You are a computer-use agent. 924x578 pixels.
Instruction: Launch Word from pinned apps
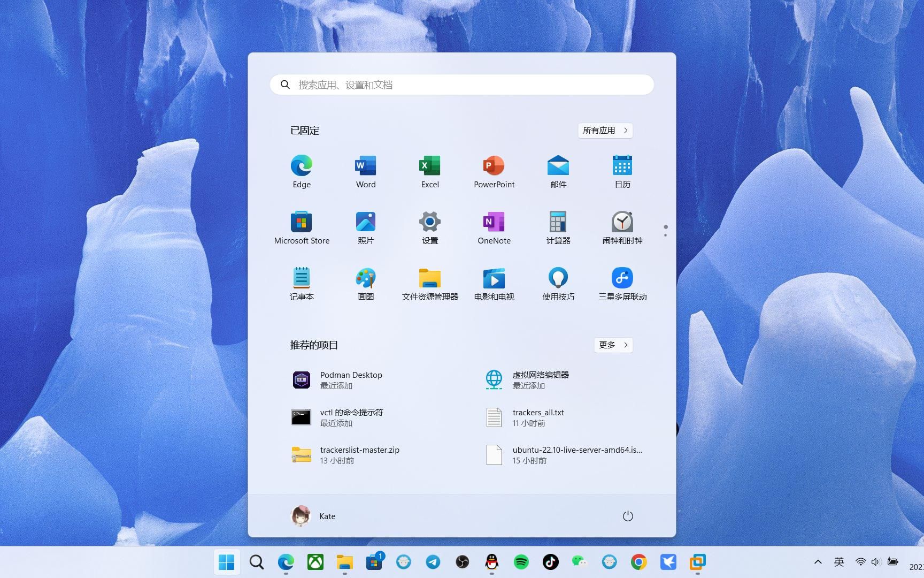(x=366, y=171)
